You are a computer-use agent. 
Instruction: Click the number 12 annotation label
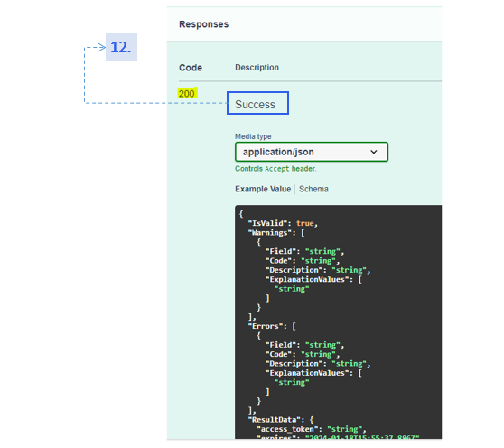tap(121, 47)
